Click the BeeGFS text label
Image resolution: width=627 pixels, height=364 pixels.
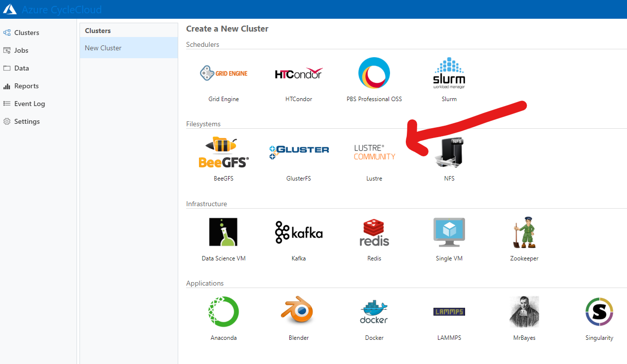[224, 179]
